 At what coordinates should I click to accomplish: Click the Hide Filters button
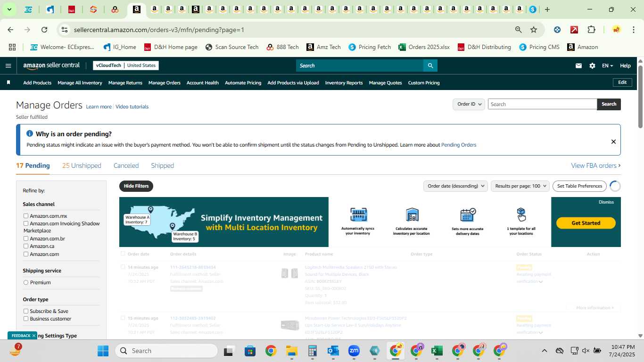coord(136,186)
